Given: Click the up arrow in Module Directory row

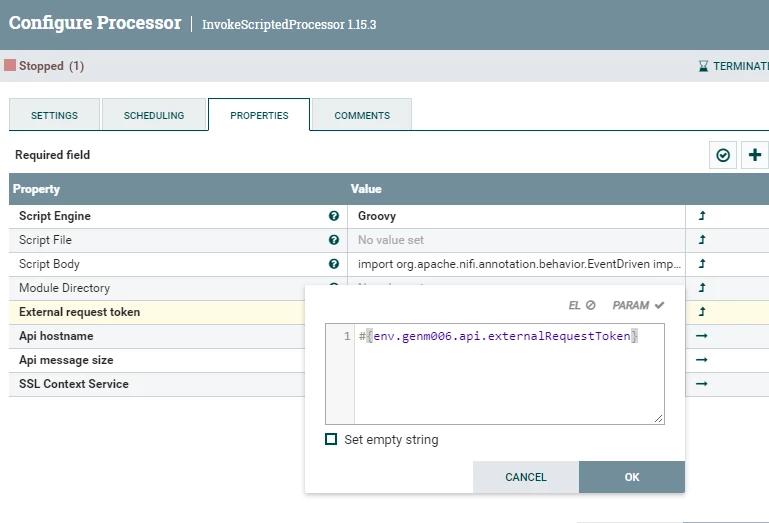Looking at the screenshot, I should pos(702,288).
